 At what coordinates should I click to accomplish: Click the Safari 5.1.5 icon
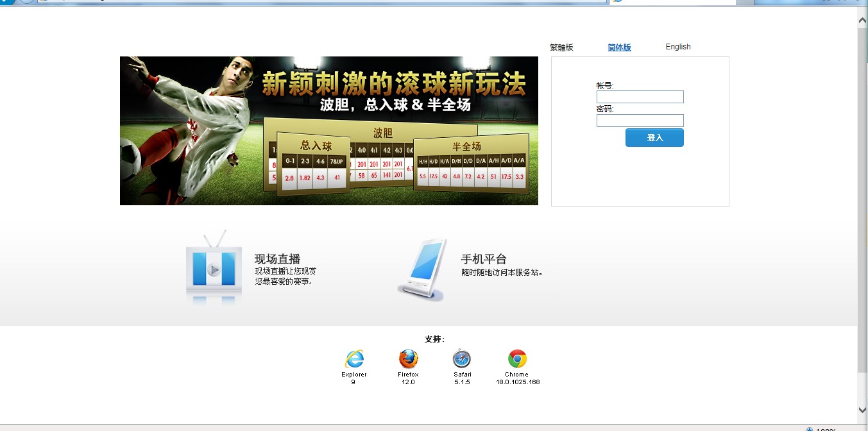(461, 357)
